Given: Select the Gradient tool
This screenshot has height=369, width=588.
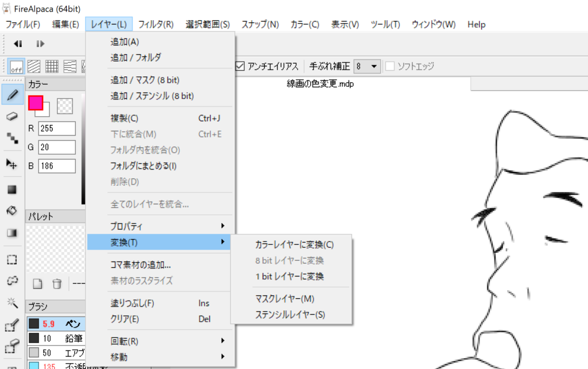Looking at the screenshot, I should [11, 233].
